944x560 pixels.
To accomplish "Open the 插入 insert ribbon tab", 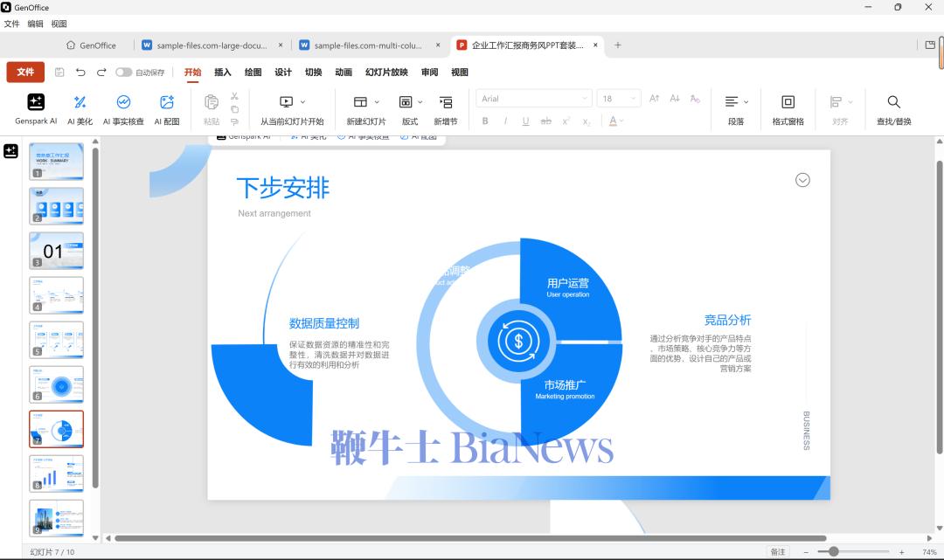I will 223,73.
